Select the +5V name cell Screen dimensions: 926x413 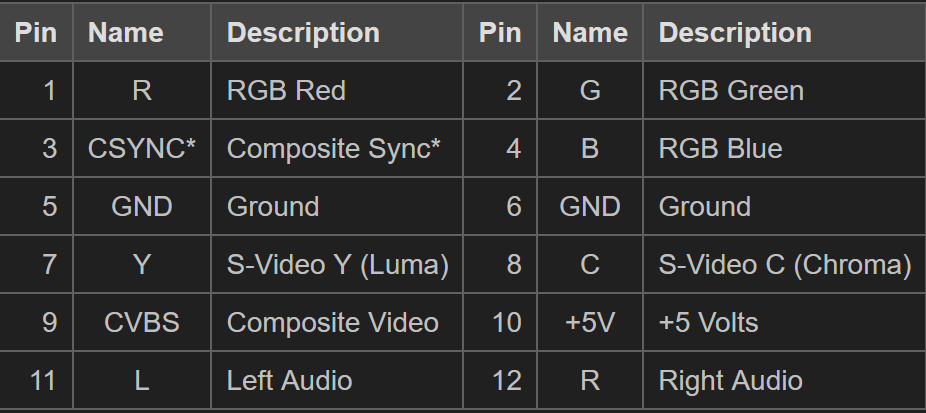coord(590,323)
